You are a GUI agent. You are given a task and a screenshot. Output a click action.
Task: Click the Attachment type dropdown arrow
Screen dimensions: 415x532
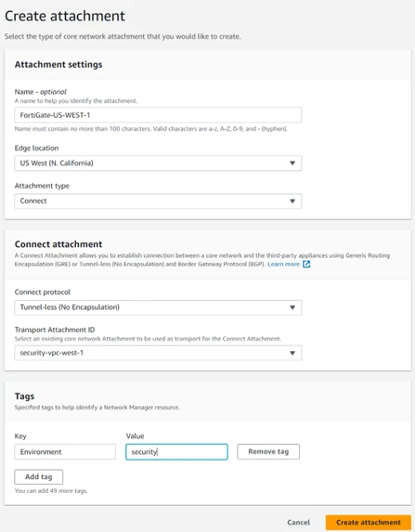(x=292, y=201)
